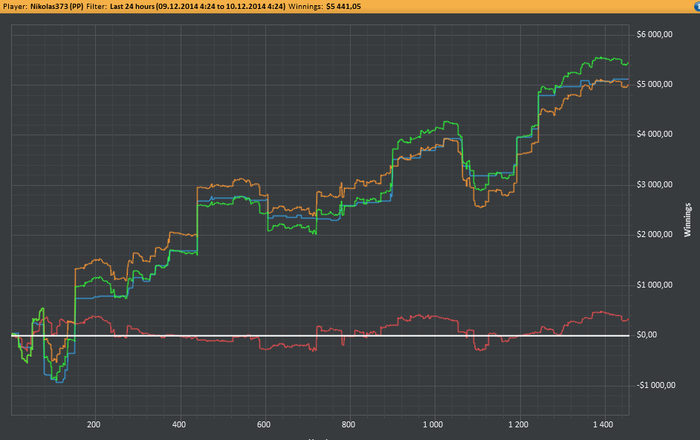Click the vertical "Winnings" axis title
This screenshot has width=700, height=440.
(688, 220)
